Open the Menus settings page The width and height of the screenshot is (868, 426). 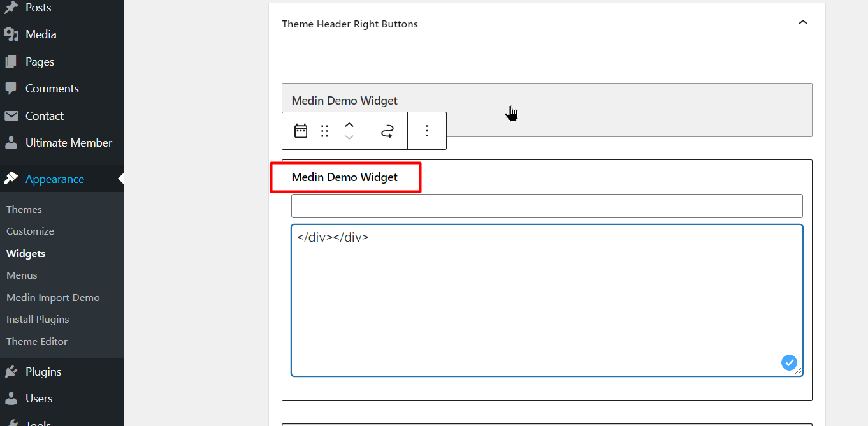pos(22,275)
